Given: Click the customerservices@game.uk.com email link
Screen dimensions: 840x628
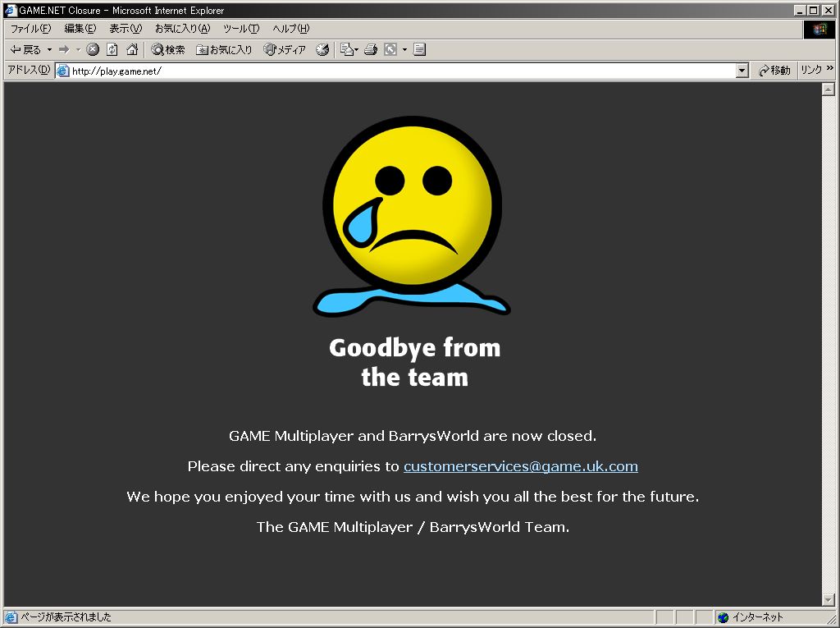Looking at the screenshot, I should (x=520, y=466).
